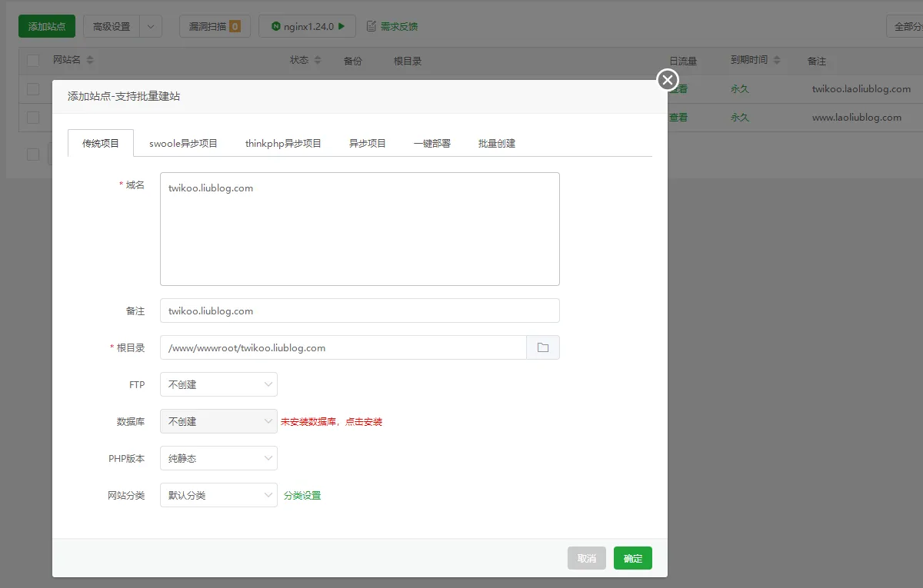This screenshot has width=923, height=588.
Task: Switch to the swoole异步项目 tab
Action: pos(183,143)
